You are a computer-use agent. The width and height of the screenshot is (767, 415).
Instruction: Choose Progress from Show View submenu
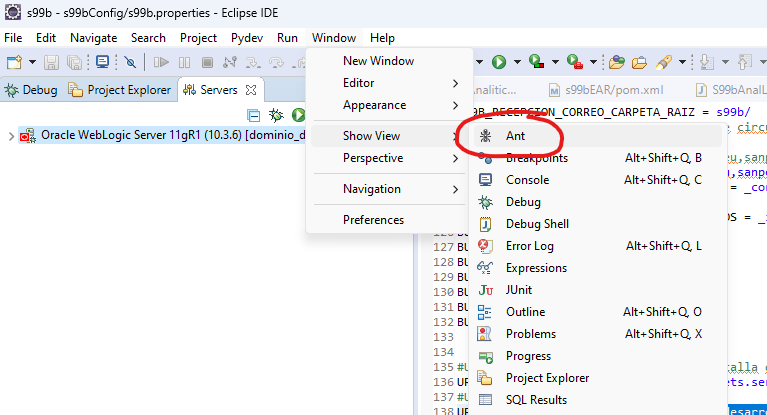[597, 356]
